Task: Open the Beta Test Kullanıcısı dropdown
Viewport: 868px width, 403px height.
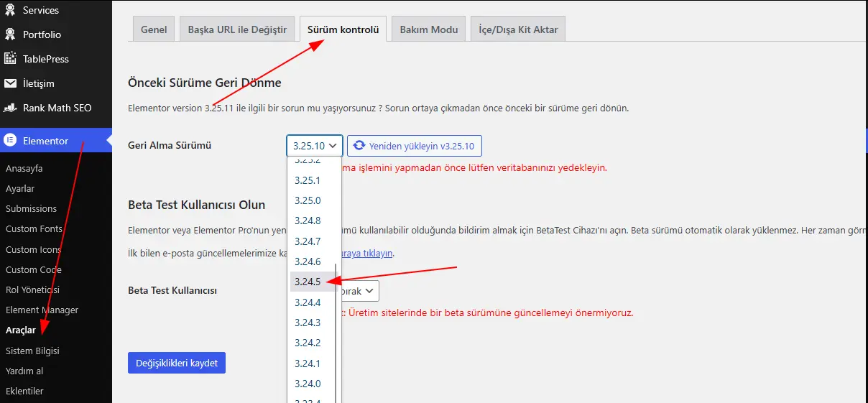Action: (359, 291)
